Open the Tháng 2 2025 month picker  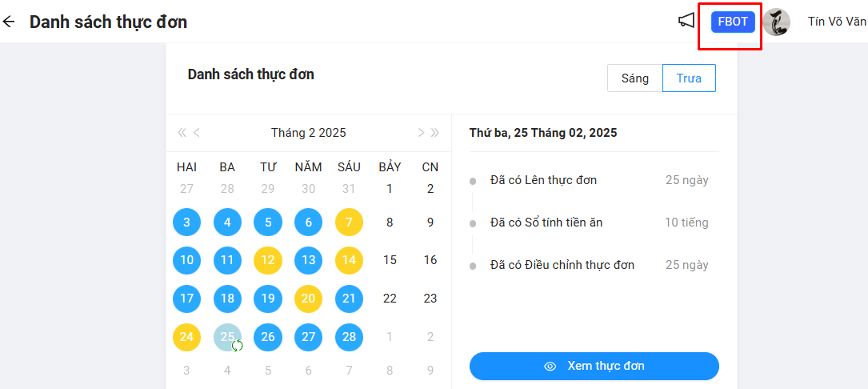308,133
